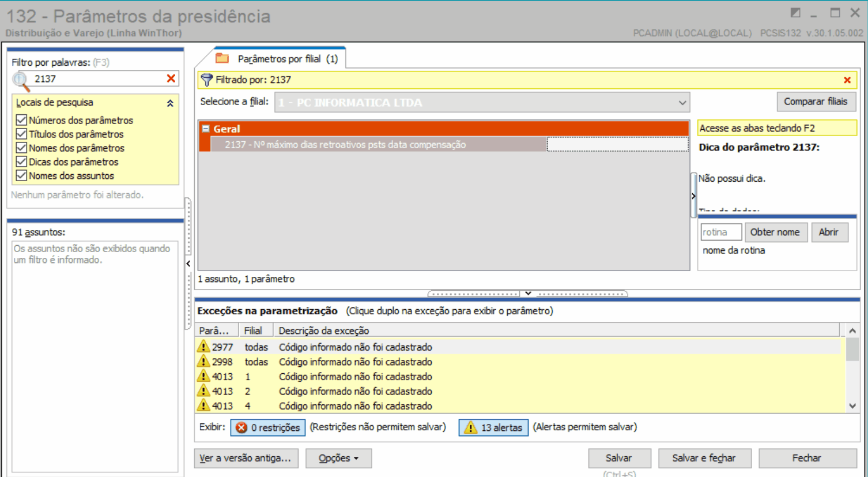Screen dimensions: 868x477
Task: Click warning icon on row 4013 filial 4
Action: click(203, 405)
